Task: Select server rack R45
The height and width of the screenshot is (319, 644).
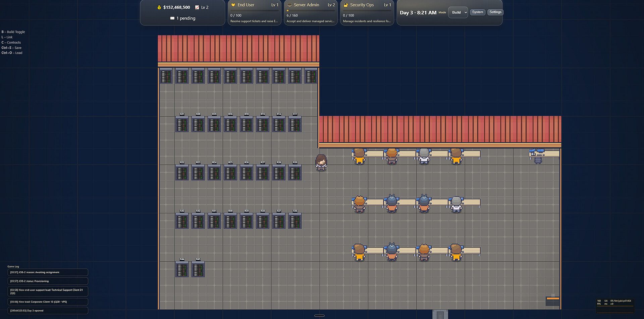Action: pyautogui.click(x=198, y=269)
